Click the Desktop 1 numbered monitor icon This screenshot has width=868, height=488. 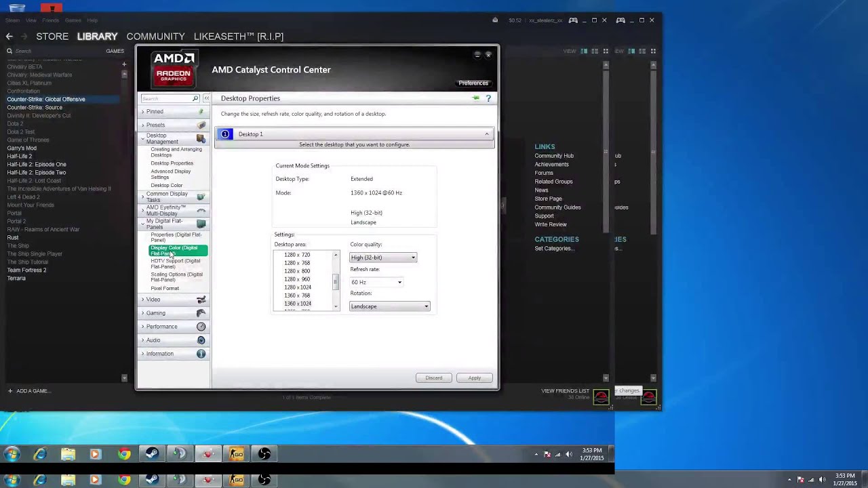[x=225, y=134]
